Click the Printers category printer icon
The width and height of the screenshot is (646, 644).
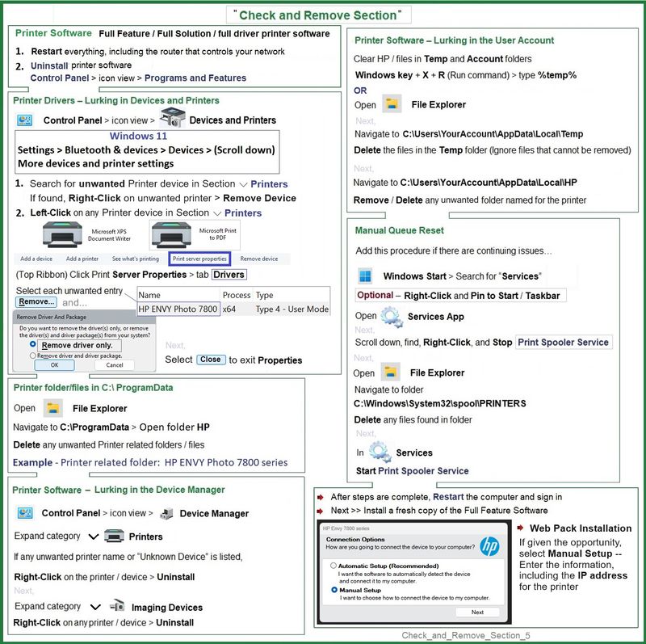pyautogui.click(x=114, y=536)
